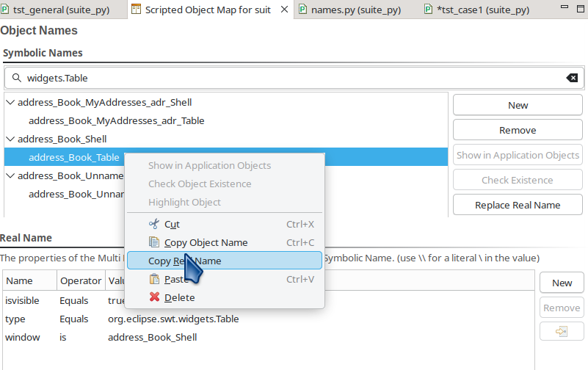The image size is (588, 370).
Task: Click address_Book_Shell value in window row
Action: click(152, 338)
